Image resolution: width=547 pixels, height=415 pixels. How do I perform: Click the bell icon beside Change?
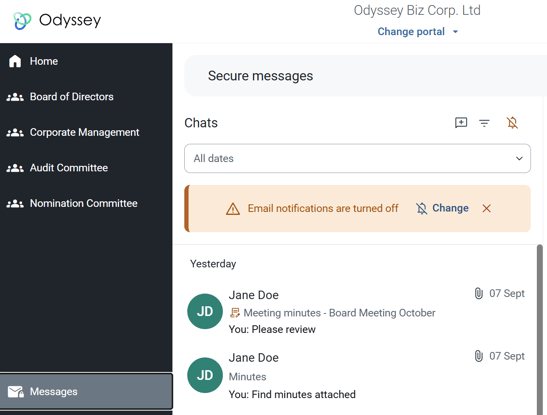click(421, 209)
